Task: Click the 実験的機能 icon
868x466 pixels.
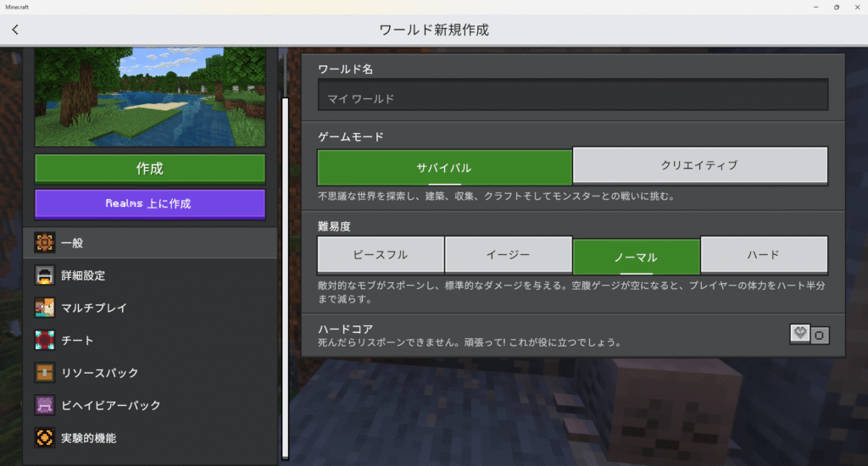Action: 45,438
